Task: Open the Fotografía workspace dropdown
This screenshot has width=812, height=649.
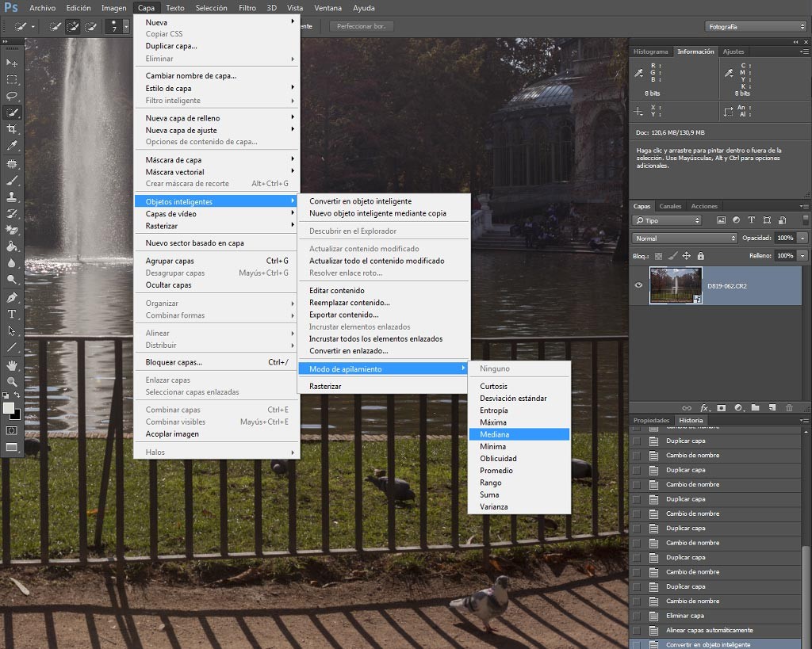Action: [756, 26]
